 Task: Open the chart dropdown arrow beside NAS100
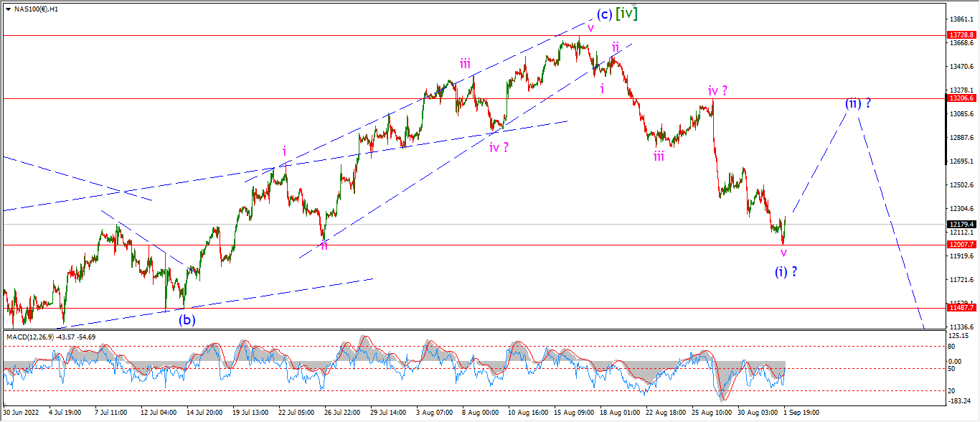tap(8, 9)
